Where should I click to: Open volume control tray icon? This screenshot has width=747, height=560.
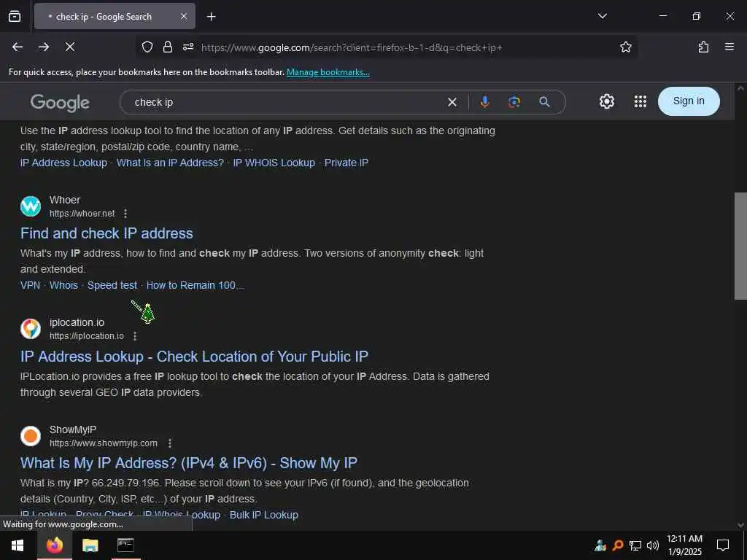653,545
